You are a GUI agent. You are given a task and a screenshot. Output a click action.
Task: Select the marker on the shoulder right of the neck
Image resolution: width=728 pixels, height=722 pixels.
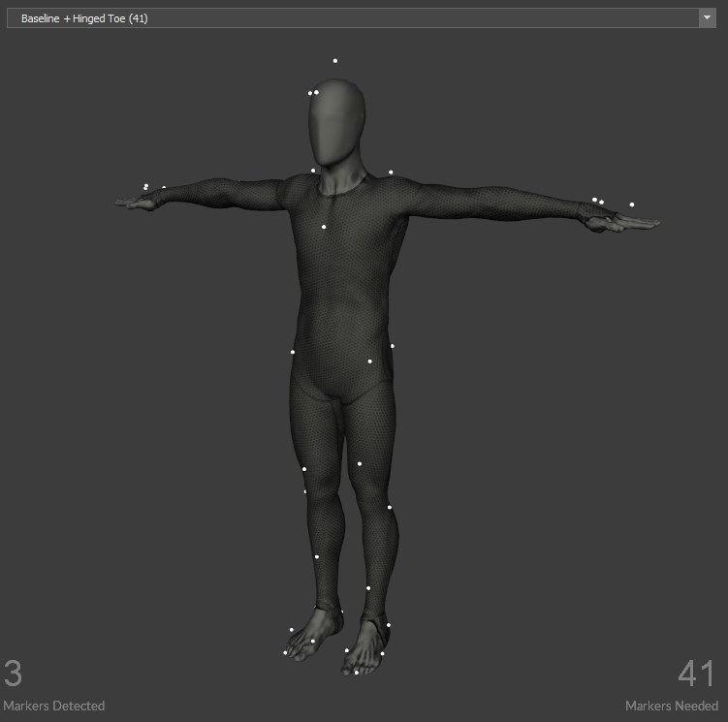point(391,173)
